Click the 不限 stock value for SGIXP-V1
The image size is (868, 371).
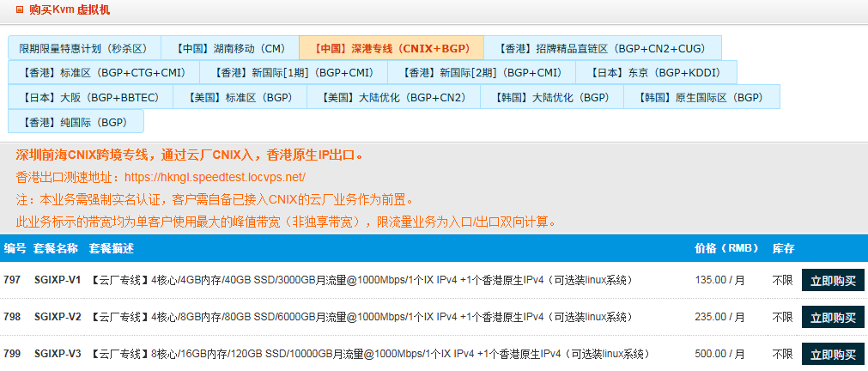(783, 280)
